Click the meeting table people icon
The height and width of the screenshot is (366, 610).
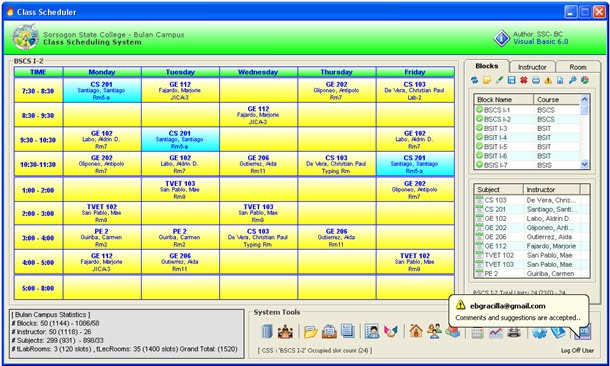(x=285, y=332)
